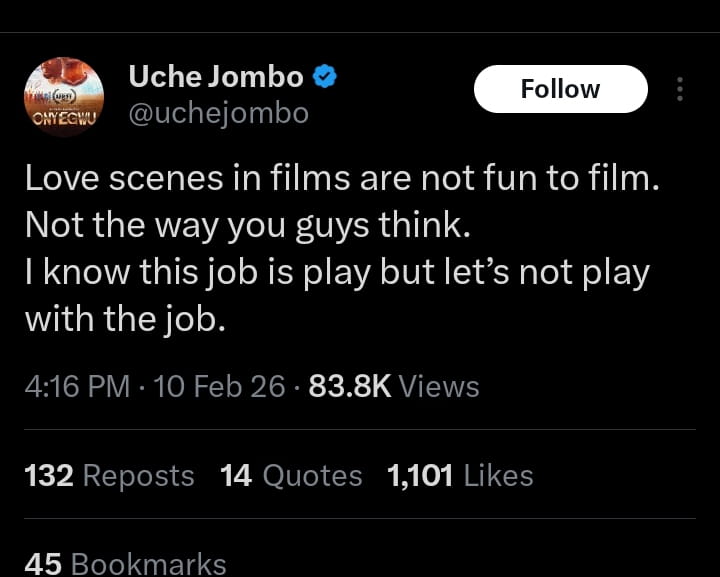Click the line 'Not the way you guys think.'

coord(247,224)
